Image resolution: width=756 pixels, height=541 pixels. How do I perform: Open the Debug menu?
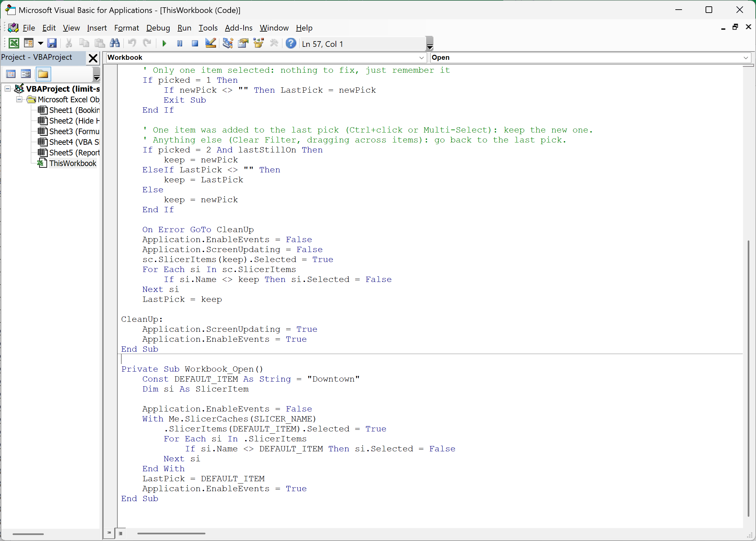(158, 28)
